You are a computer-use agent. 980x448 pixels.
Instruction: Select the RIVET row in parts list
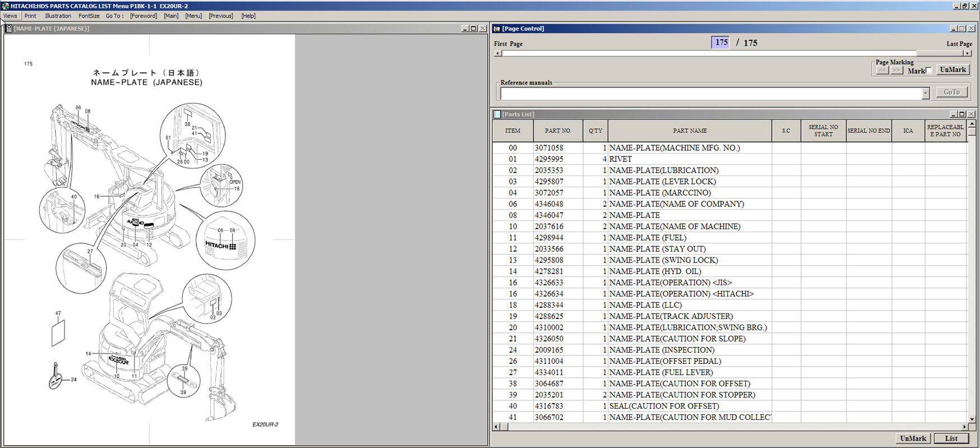(x=620, y=159)
